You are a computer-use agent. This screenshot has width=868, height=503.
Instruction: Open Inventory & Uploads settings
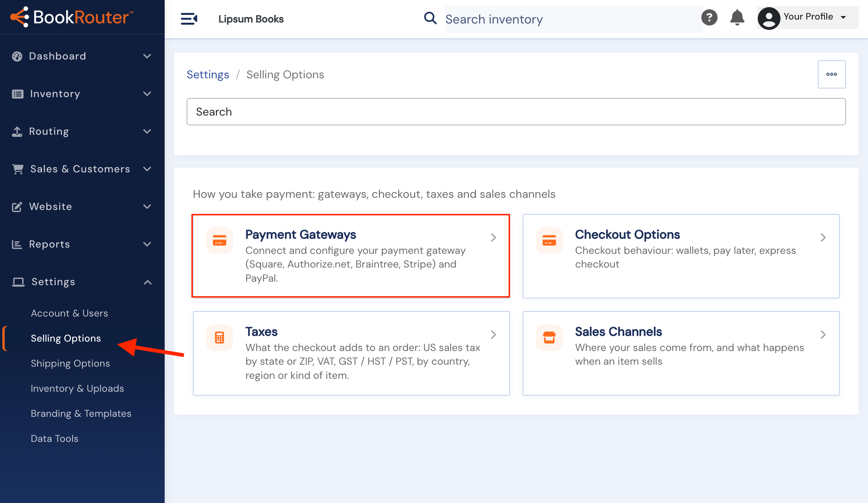coord(77,389)
